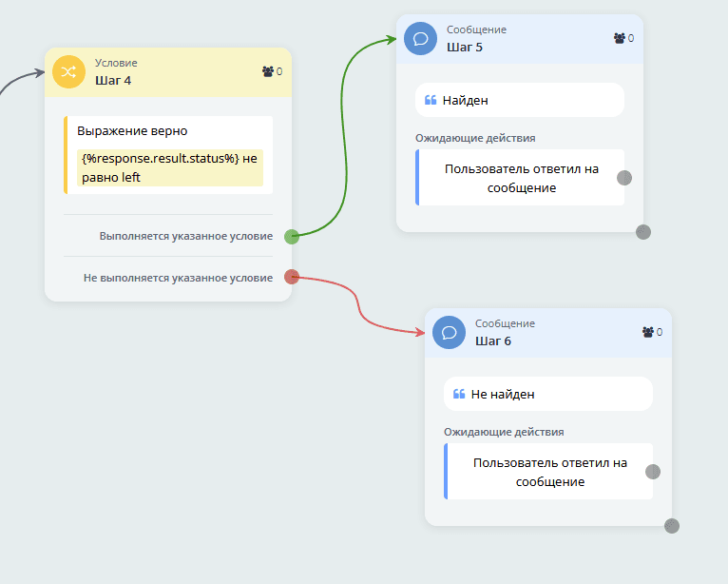Click the quote icon beside Не найден text
Screen dimensions: 728x584
point(459,394)
